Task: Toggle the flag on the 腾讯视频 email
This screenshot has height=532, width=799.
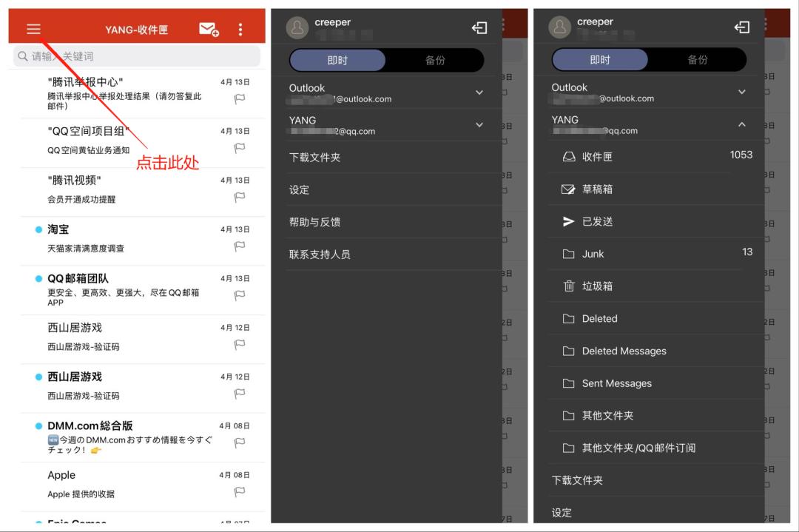Action: (239, 197)
